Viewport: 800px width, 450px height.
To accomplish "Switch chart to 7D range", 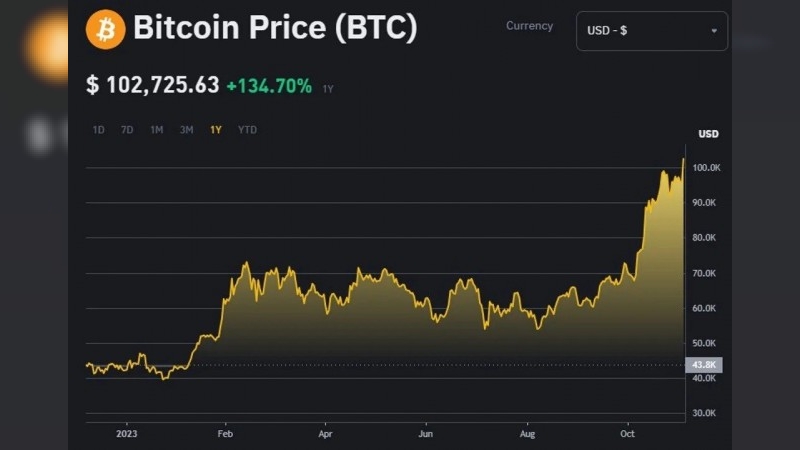I will [127, 130].
